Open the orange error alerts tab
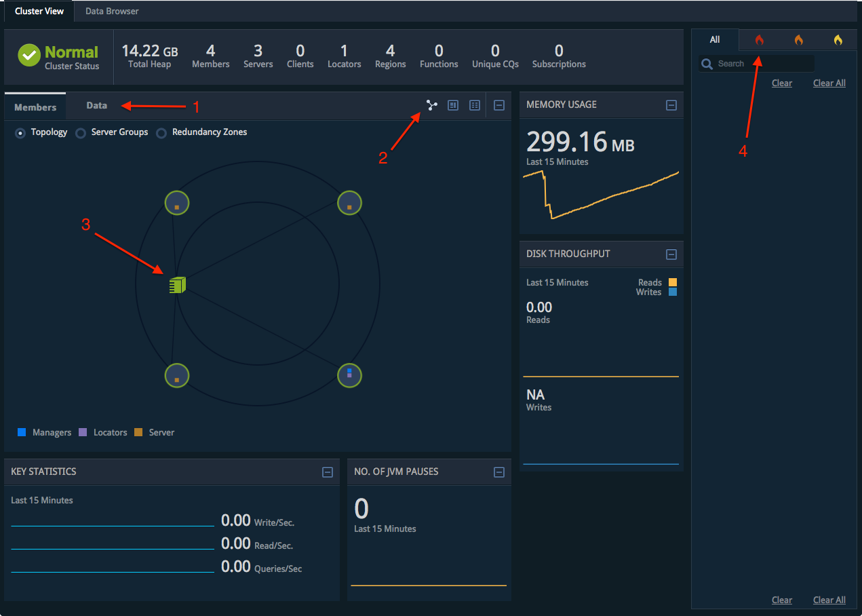The height and width of the screenshot is (616, 862). coord(798,40)
